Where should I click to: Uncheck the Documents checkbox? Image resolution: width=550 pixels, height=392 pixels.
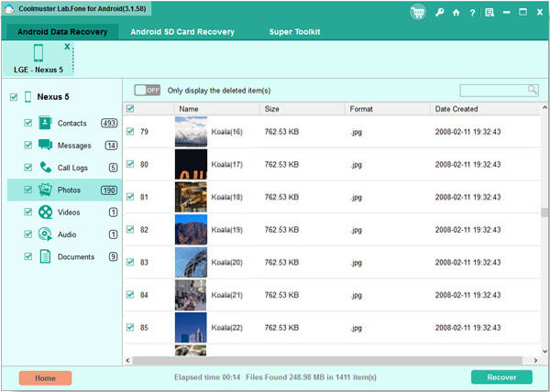point(28,256)
